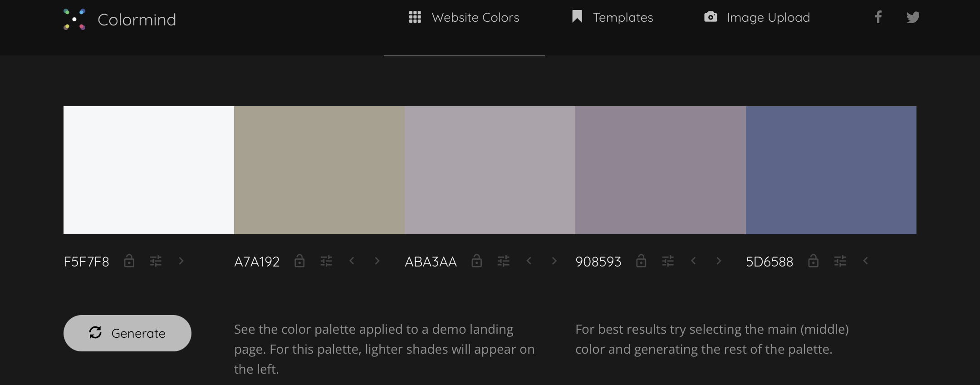Lock the ABA3AA color
Screen dimensions: 980x385
(x=476, y=261)
